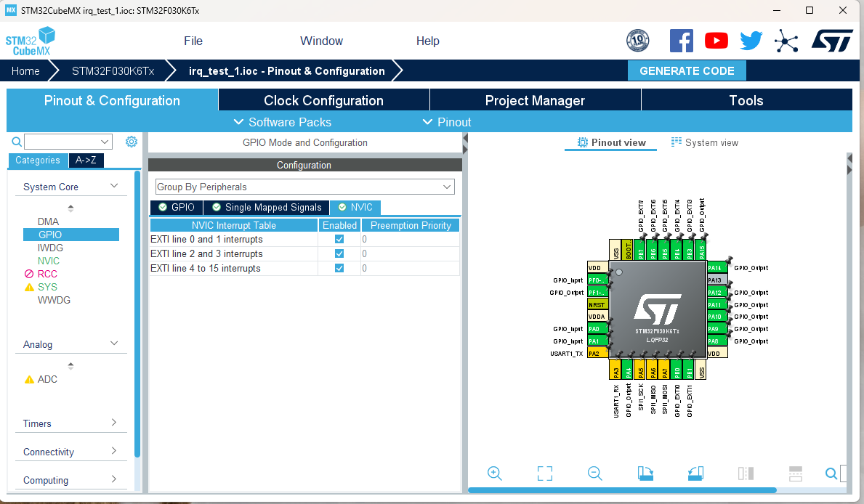This screenshot has width=864, height=504.
Task: Click the warning icon beside SYS
Action: coord(29,287)
